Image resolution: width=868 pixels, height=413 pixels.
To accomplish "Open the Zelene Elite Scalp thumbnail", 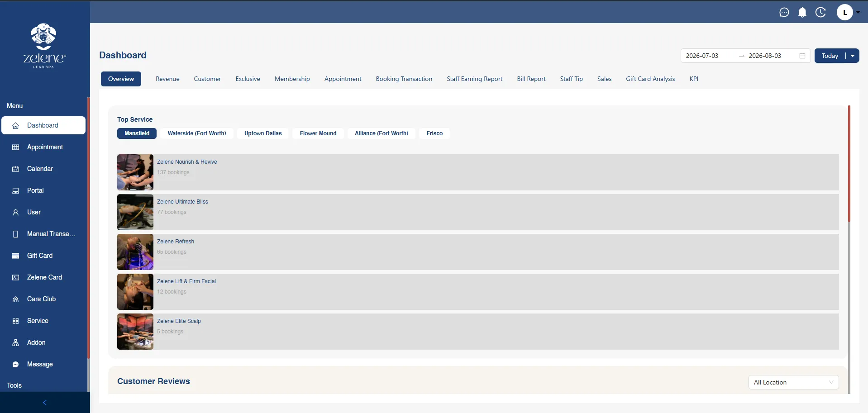I will 135,332.
